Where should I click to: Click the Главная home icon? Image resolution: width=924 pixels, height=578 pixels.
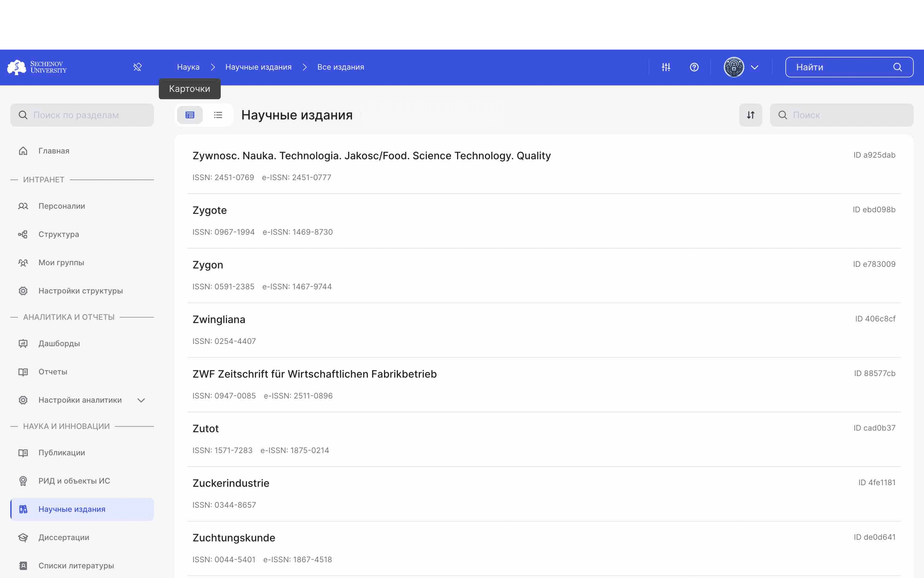coord(23,151)
